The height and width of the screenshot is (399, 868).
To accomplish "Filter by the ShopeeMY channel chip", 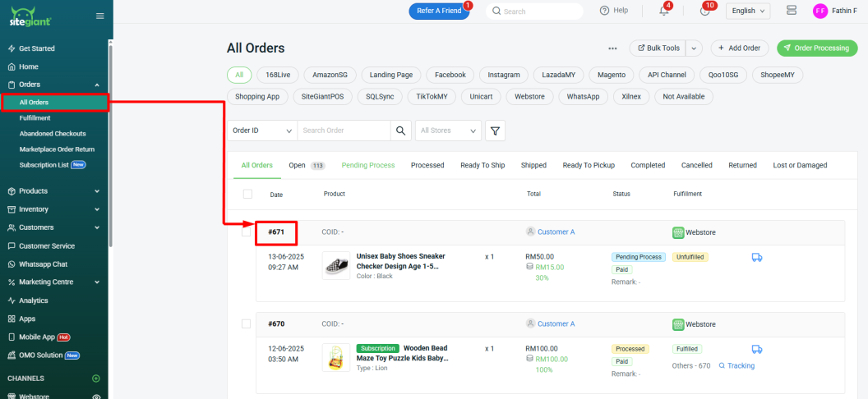I will 778,75.
